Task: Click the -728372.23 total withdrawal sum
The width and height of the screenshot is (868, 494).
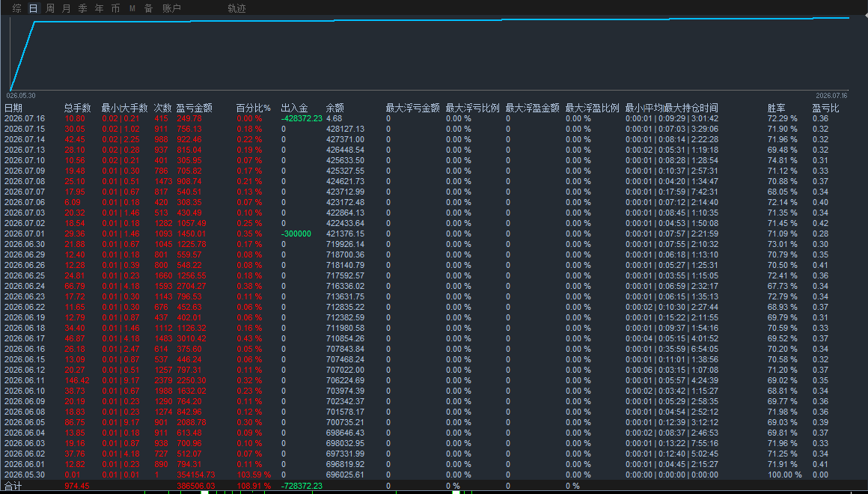Action: pos(302,486)
